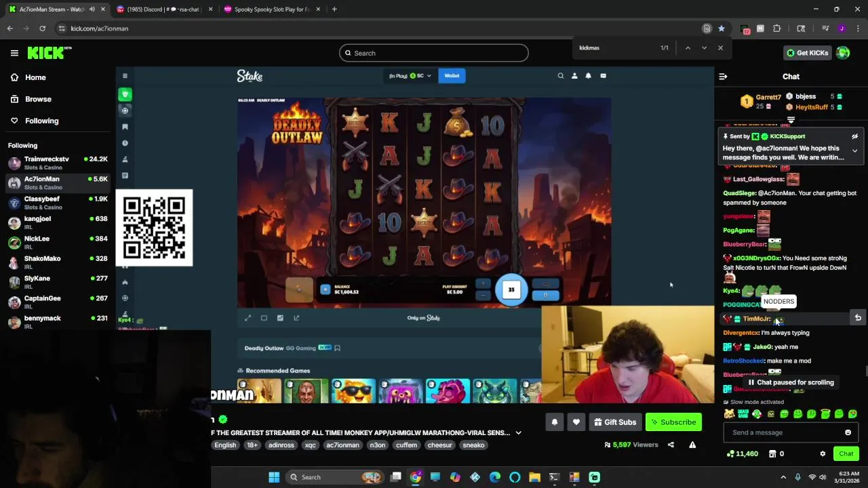The image size is (868, 488).
Task: Focus the Kick search box
Action: pyautogui.click(x=434, y=53)
